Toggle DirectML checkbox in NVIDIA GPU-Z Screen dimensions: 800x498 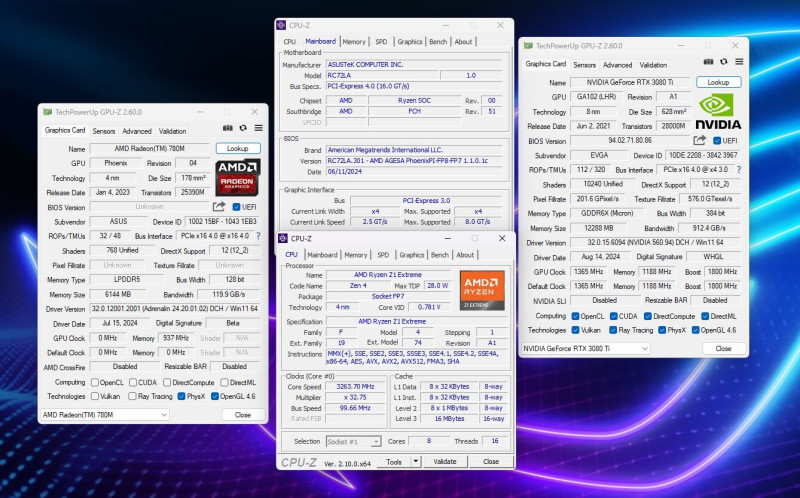(705, 316)
